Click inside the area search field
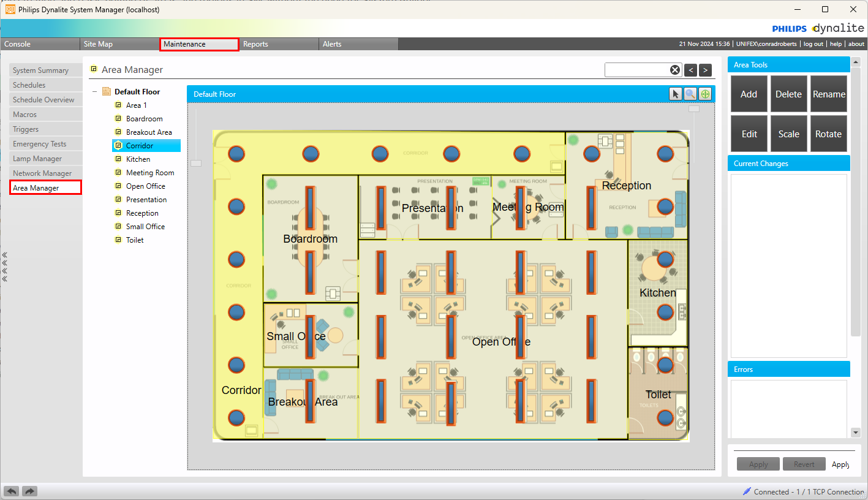 (636, 70)
